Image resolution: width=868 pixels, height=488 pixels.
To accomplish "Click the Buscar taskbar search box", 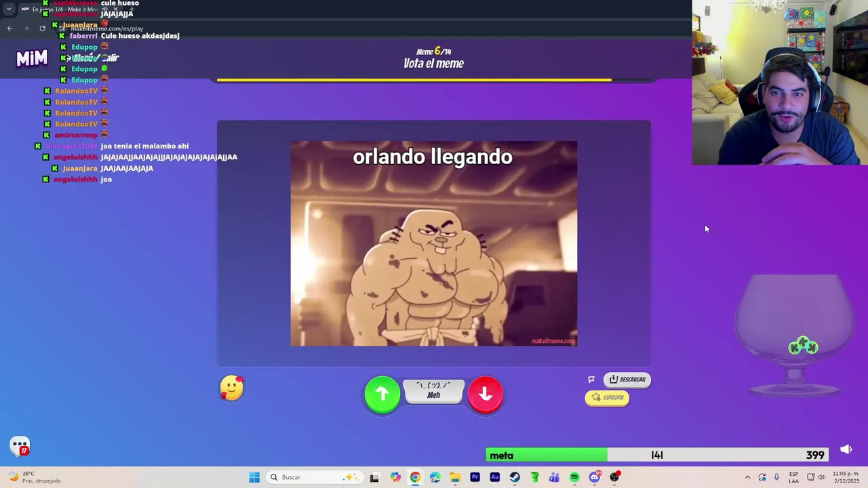I will tap(314, 477).
